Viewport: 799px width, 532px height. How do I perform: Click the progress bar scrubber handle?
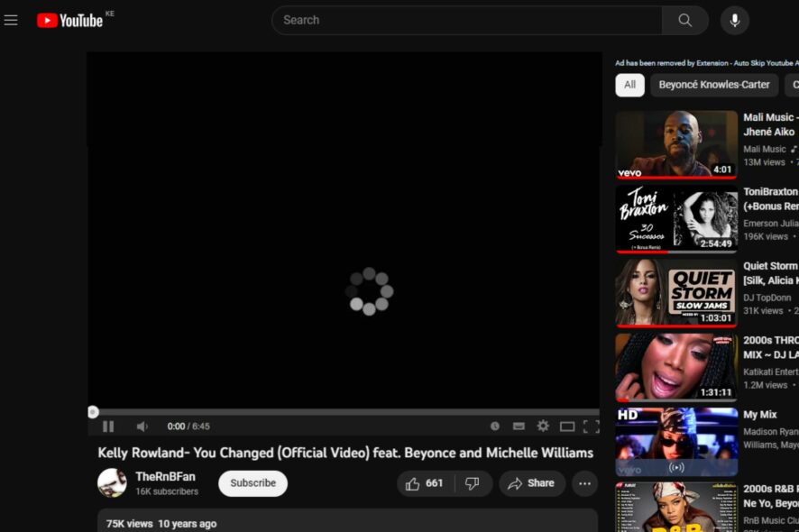point(93,412)
